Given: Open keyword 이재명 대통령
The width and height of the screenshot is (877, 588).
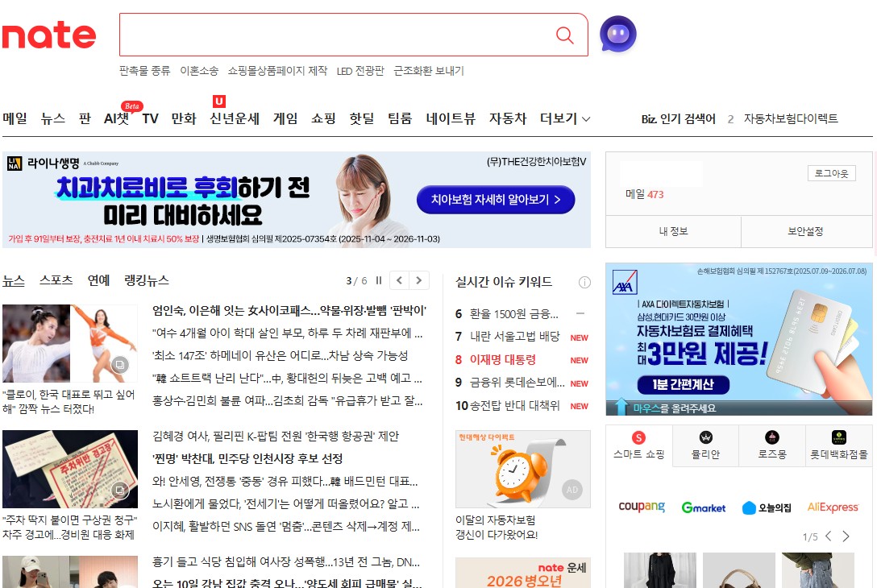Looking at the screenshot, I should coord(503,360).
